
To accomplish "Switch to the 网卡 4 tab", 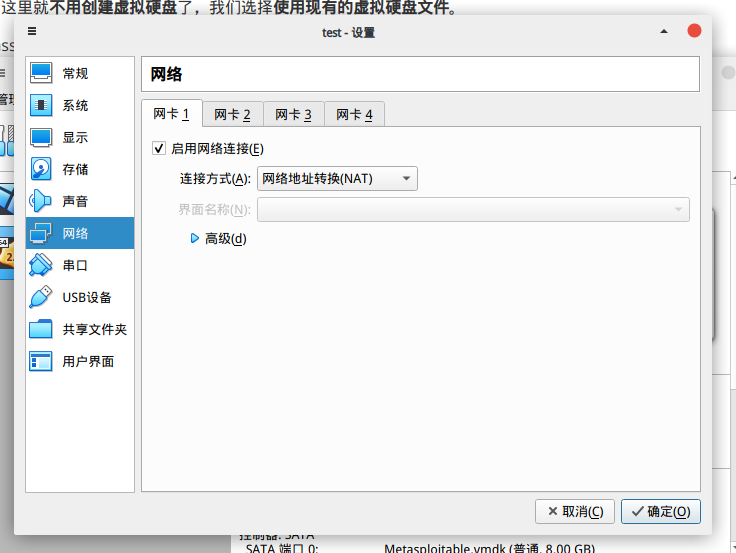I will coord(354,114).
